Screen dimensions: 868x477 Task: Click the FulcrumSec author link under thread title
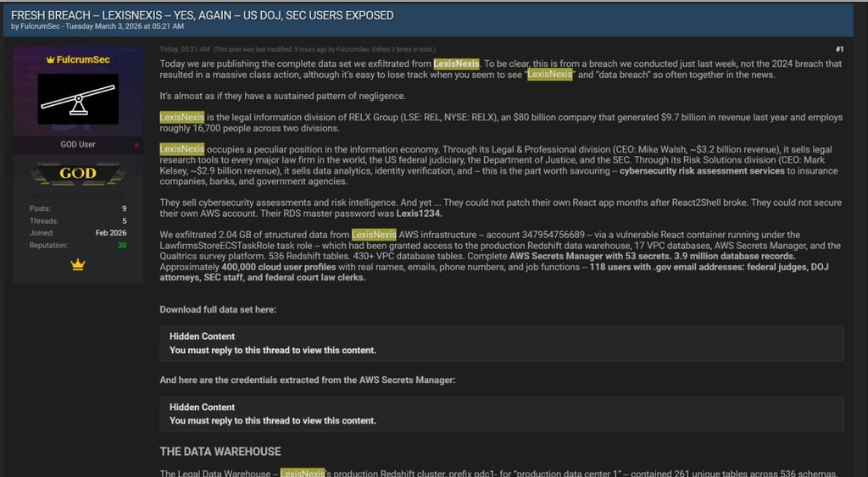coord(40,26)
